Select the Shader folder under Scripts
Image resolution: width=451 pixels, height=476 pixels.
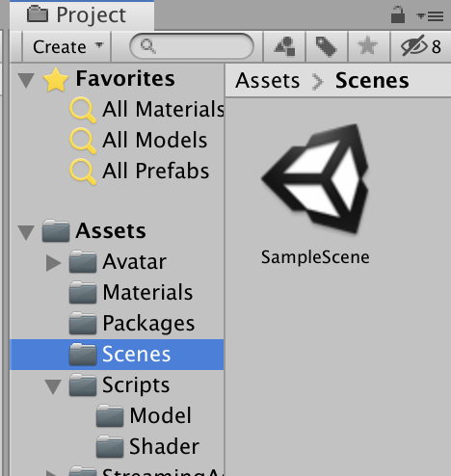(147, 447)
